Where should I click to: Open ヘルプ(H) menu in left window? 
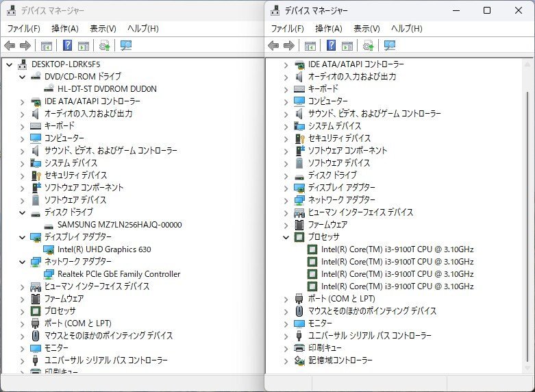point(143,29)
